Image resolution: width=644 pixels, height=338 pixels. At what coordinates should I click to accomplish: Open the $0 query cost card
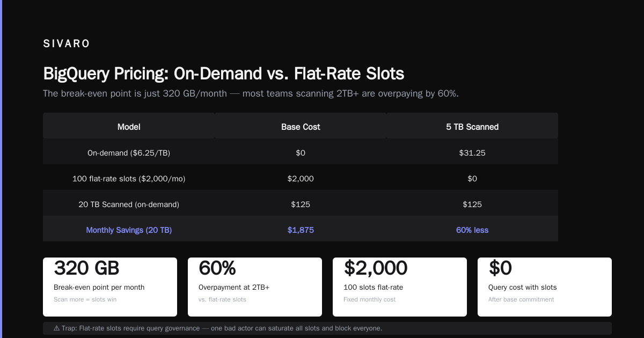click(x=545, y=287)
